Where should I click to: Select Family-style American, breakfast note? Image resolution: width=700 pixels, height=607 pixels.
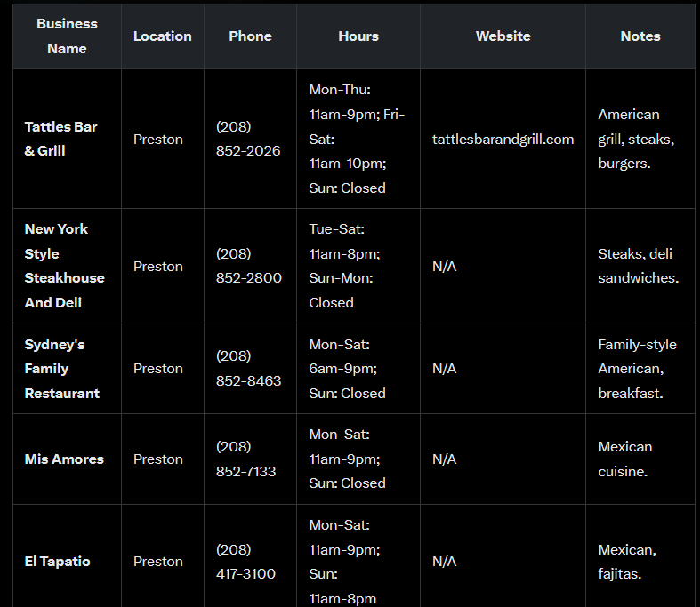pos(637,369)
